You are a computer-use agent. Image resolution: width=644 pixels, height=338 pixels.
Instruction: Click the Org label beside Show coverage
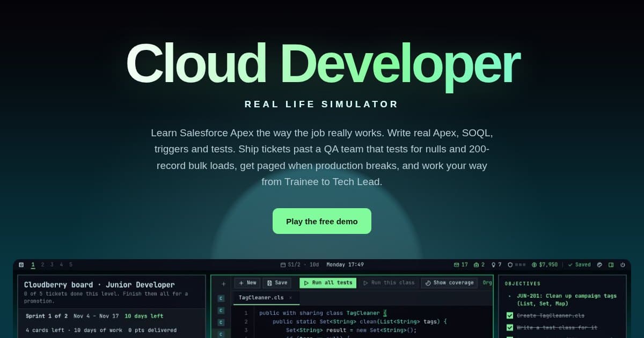coord(487,283)
